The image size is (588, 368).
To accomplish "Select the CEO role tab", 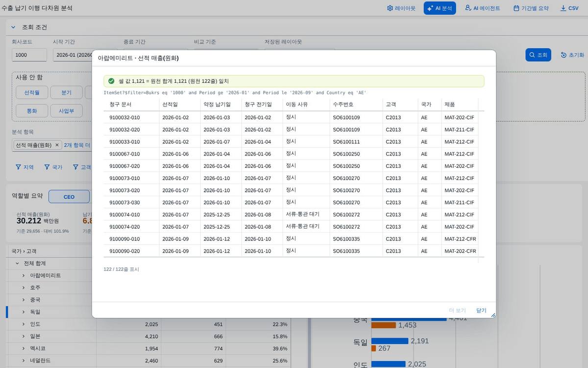I will [x=69, y=197].
